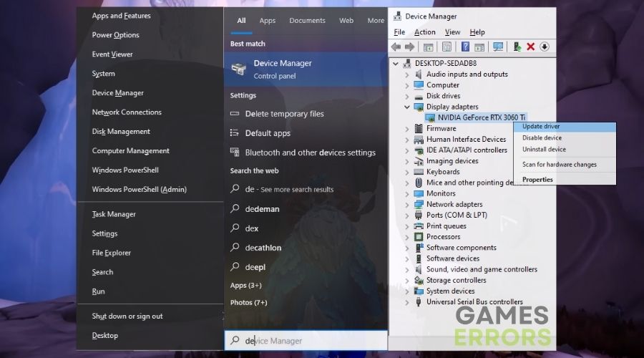Expand the Ports (COM & LPT) chevron
Screen dimensions: 644x358
coord(407,216)
